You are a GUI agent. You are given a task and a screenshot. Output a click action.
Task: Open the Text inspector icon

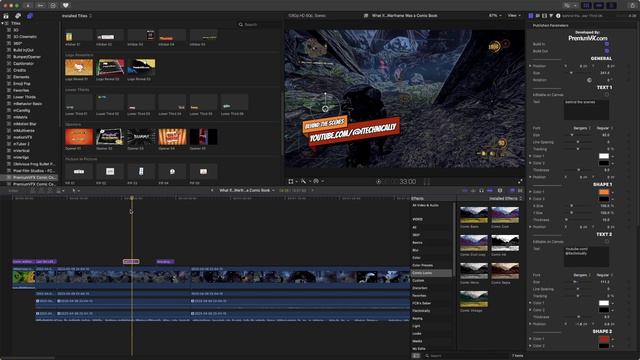click(538, 16)
